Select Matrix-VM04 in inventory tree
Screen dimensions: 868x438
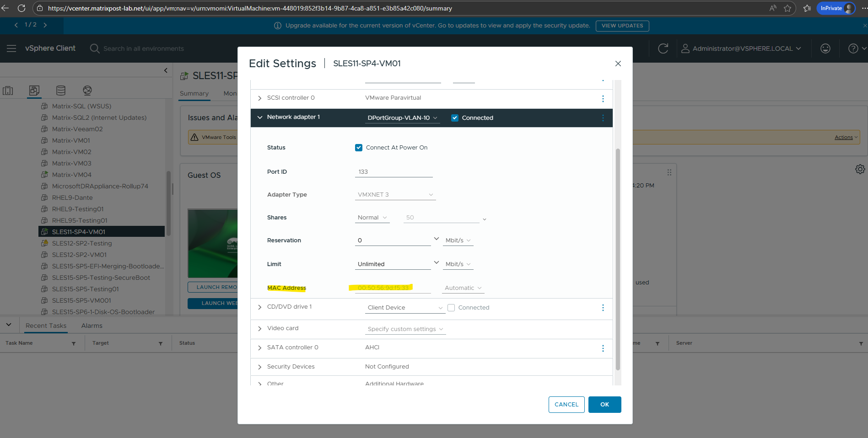[x=72, y=175]
